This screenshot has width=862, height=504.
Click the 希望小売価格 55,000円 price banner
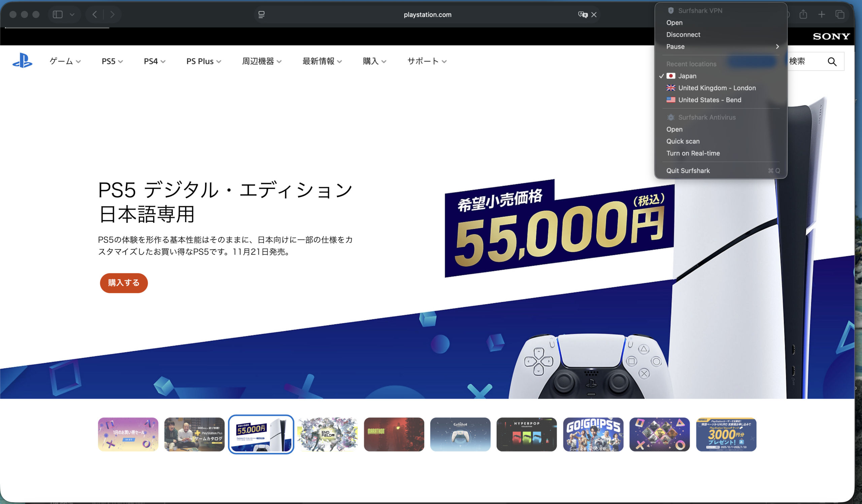click(560, 228)
